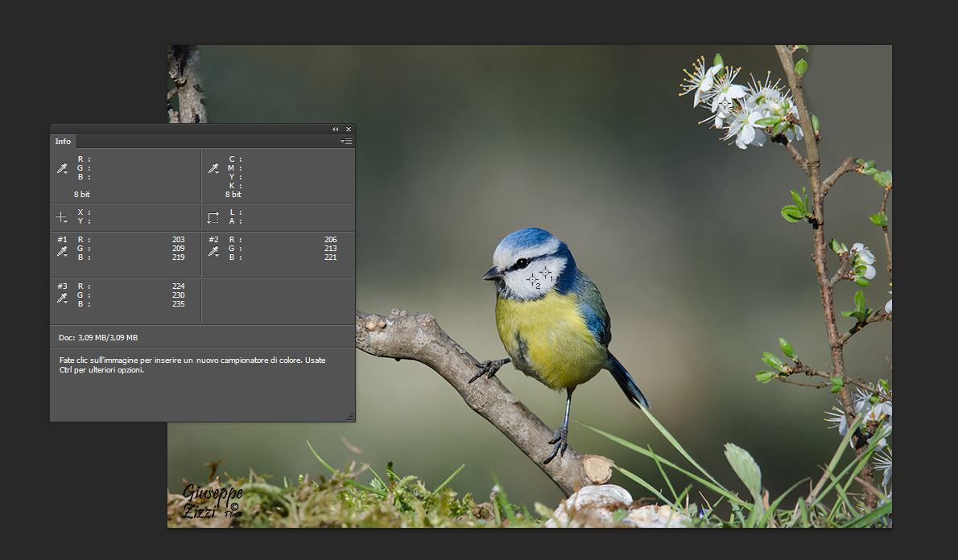The width and height of the screenshot is (958, 560).
Task: Collapse the Info panel with double arrows
Action: (x=336, y=129)
